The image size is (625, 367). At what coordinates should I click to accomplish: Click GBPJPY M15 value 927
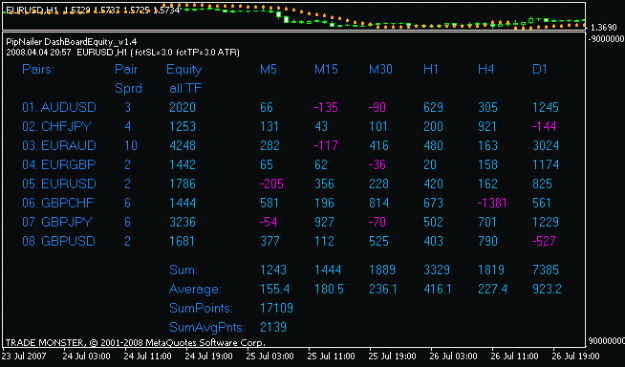click(324, 222)
